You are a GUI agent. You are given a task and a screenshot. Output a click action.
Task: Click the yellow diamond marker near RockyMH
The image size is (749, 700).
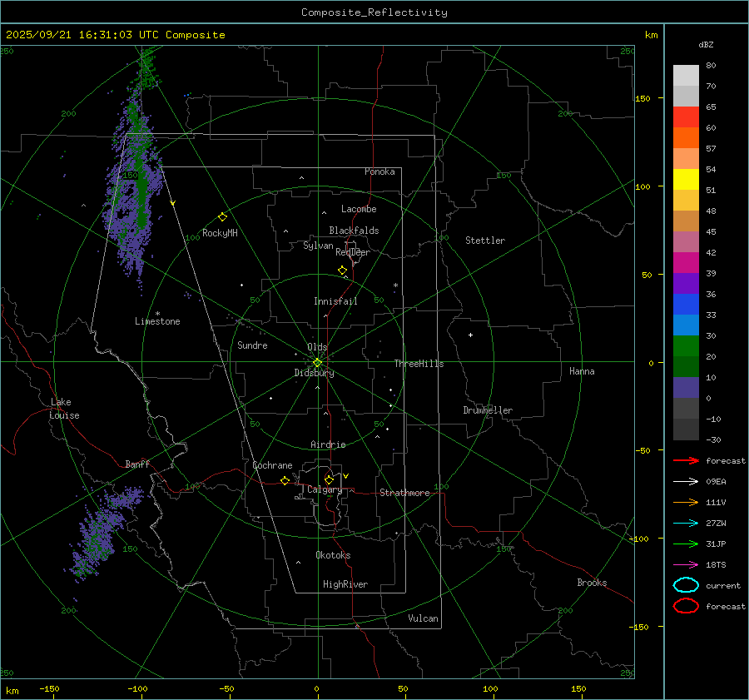coord(222,216)
